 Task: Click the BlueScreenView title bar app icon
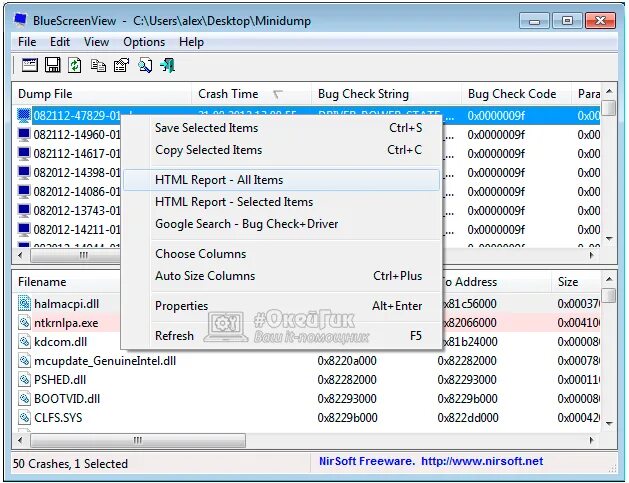[x=20, y=20]
